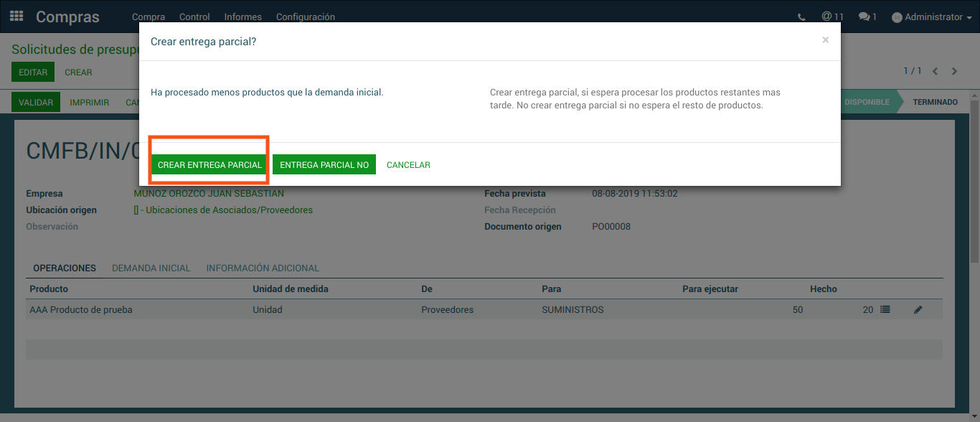Image resolution: width=980 pixels, height=422 pixels.
Task: Click the phone call icon
Action: [801, 17]
